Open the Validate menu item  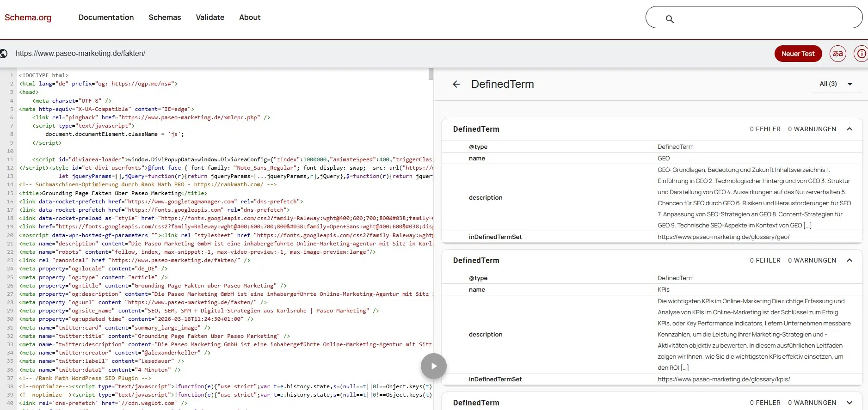click(x=210, y=17)
